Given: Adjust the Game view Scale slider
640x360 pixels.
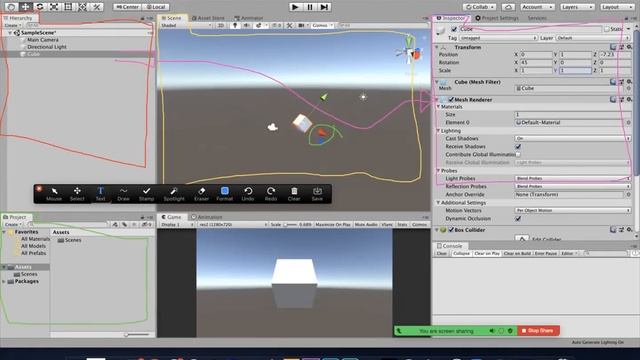Looking at the screenshot, I should tap(290, 224).
